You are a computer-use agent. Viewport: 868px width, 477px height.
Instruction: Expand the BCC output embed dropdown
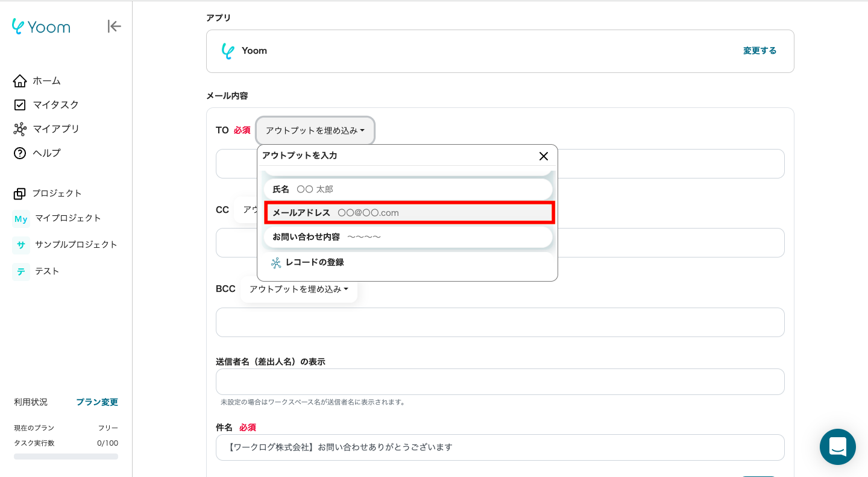tap(298, 289)
